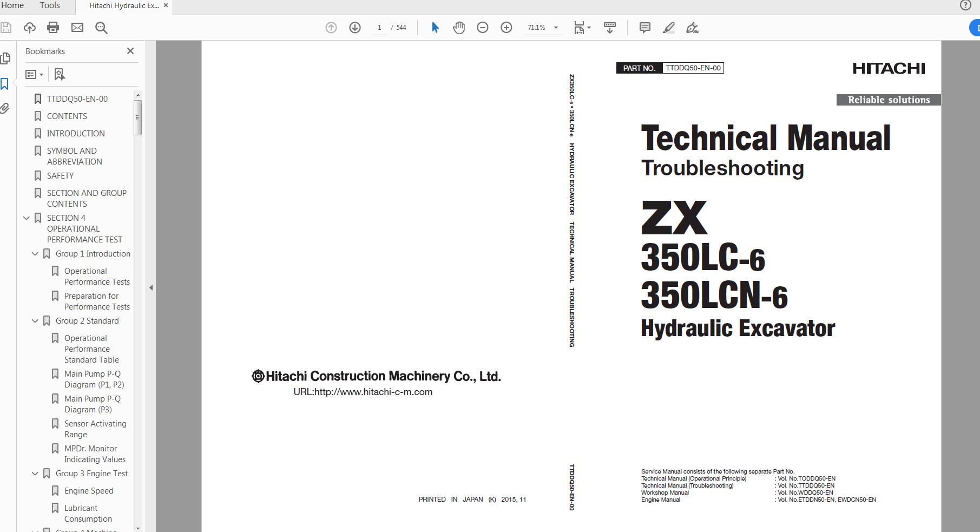Open the TTDDQ50-EN-00 bookmark
Viewport: 980px width, 532px height.
pyautogui.click(x=77, y=99)
